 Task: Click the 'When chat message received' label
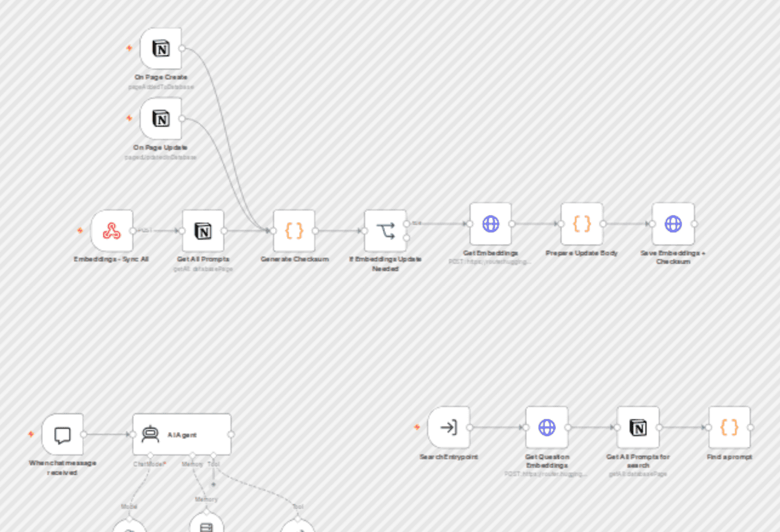pos(62,467)
